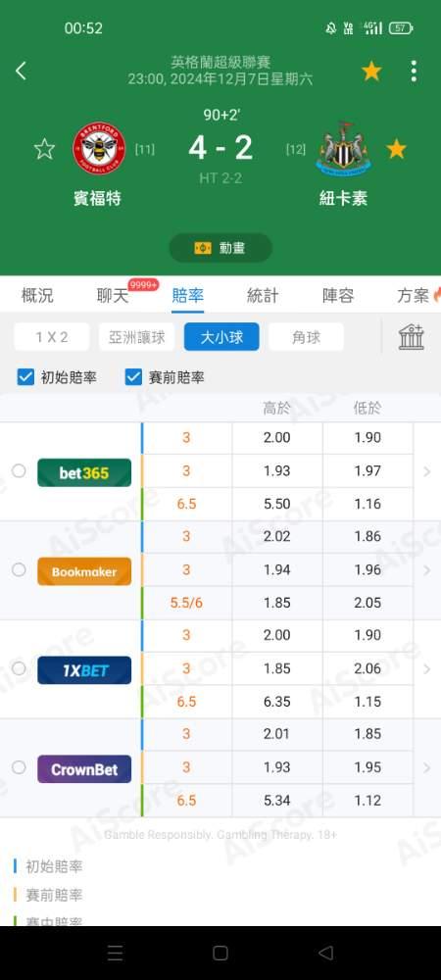The height and width of the screenshot is (980, 441).
Task: Open the 動畫 animation button
Action: tap(220, 248)
